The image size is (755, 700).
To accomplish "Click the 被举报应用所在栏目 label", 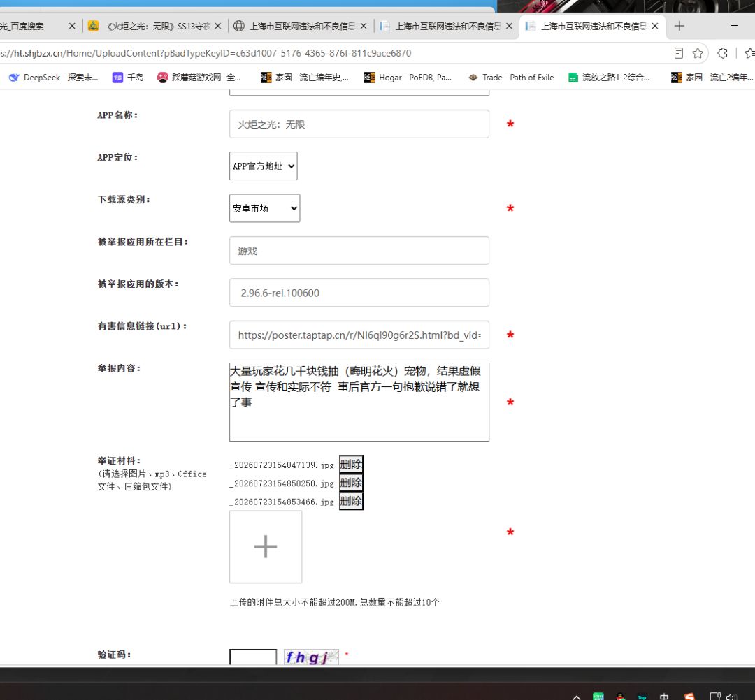I will [x=143, y=242].
